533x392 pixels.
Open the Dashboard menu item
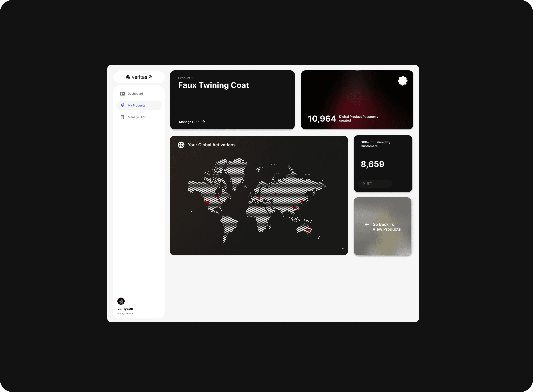click(139, 93)
